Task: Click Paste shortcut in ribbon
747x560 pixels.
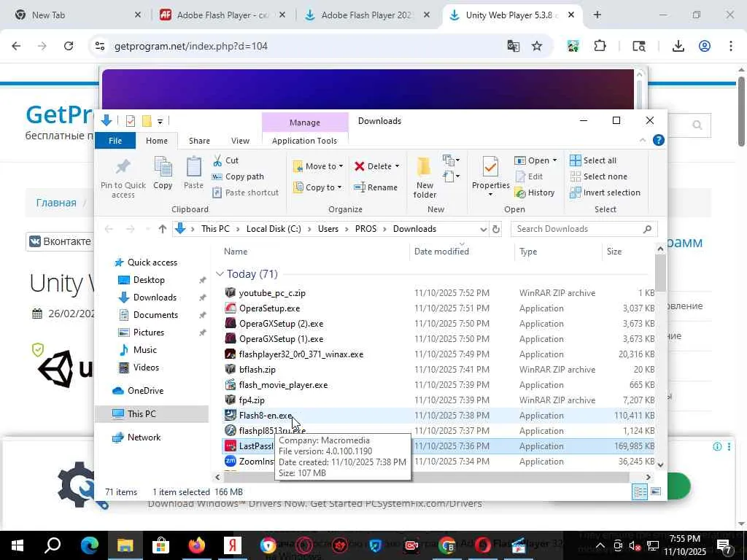Action: pyautogui.click(x=245, y=192)
